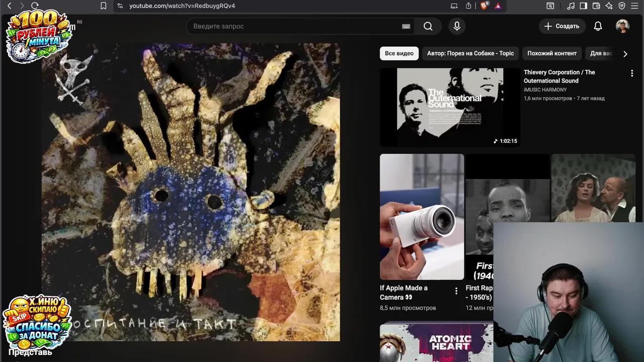
Task: Open If Apple Made a Camera title
Action: point(404,293)
